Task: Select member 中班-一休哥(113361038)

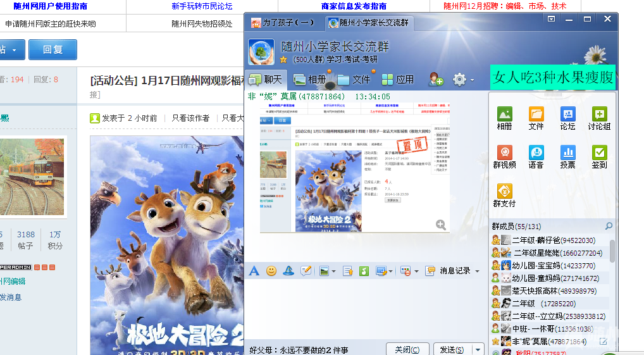Action: click(x=550, y=328)
